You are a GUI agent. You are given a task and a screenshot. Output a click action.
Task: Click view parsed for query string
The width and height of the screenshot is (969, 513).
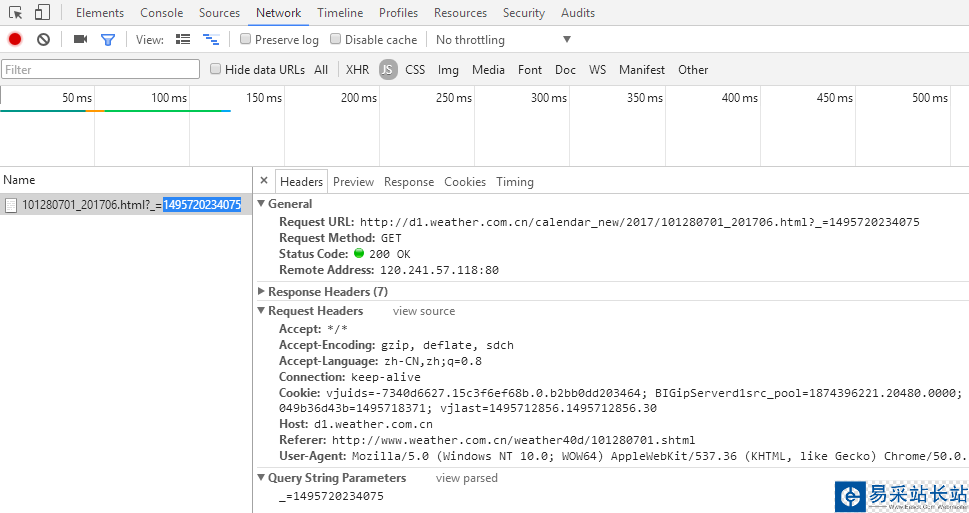[x=467, y=478]
